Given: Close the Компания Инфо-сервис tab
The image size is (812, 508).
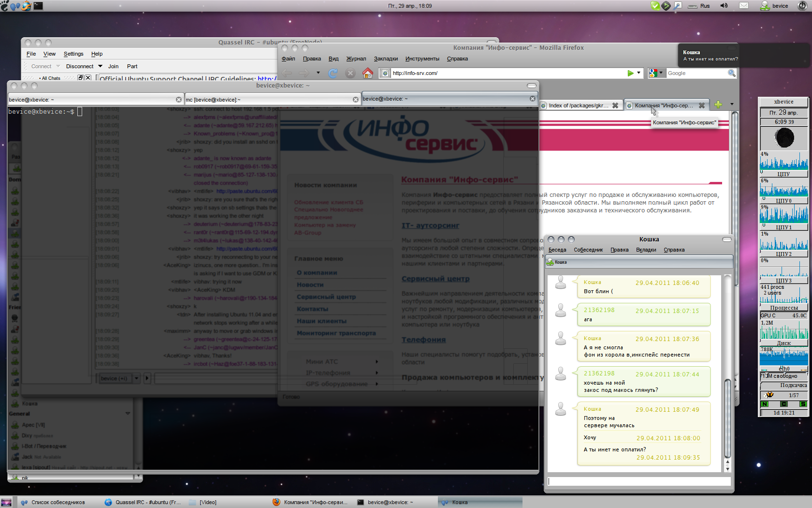Looking at the screenshot, I should pyautogui.click(x=702, y=105).
